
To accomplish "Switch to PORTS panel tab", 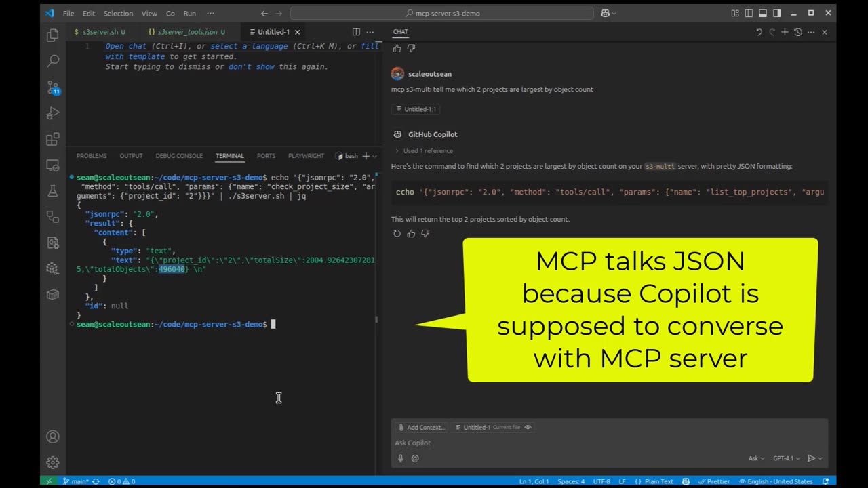I will (x=266, y=156).
